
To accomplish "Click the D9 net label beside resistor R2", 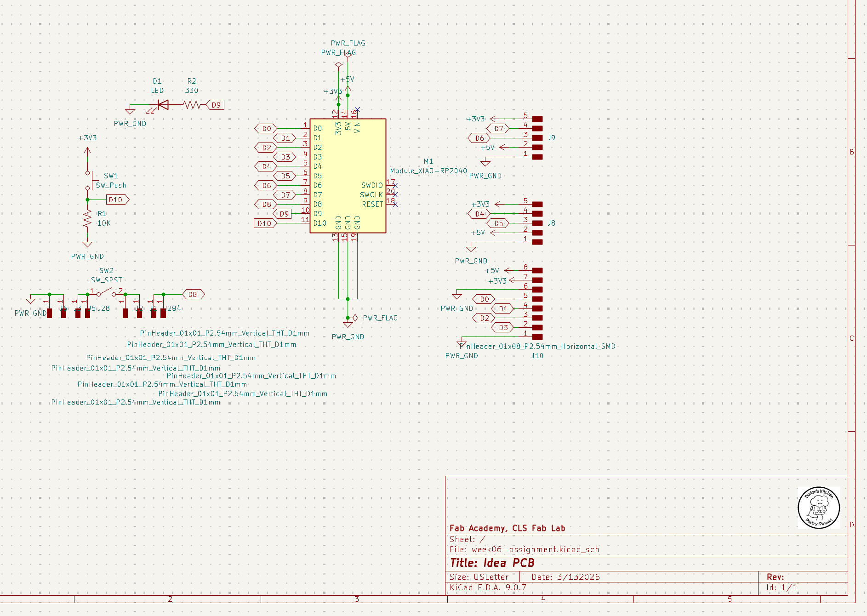I will point(216,105).
